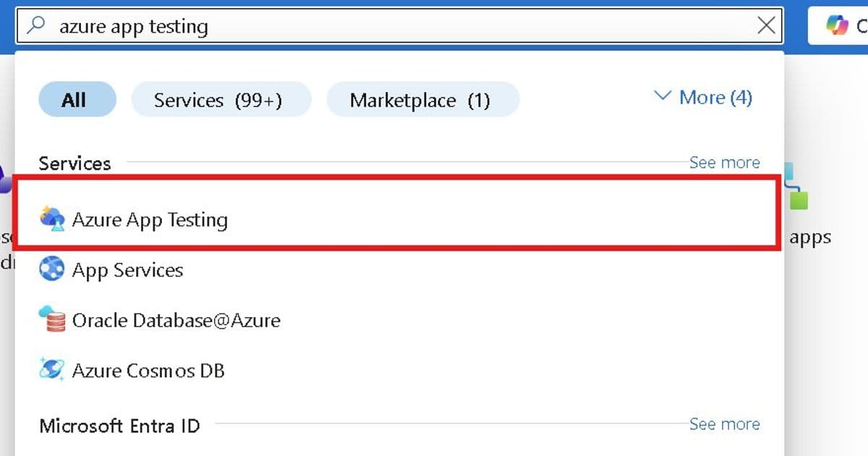868x456 pixels.
Task: Collapse the More dropdown chevron
Action: tap(663, 96)
